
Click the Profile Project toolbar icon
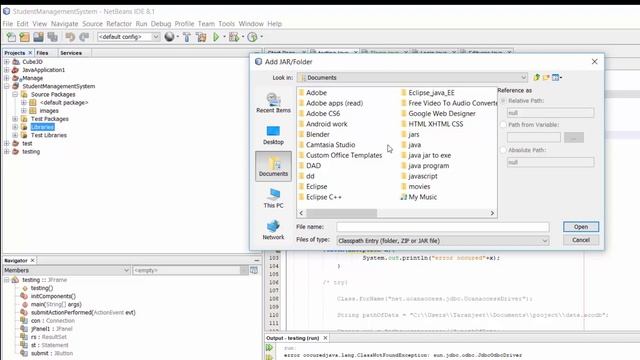click(252, 37)
